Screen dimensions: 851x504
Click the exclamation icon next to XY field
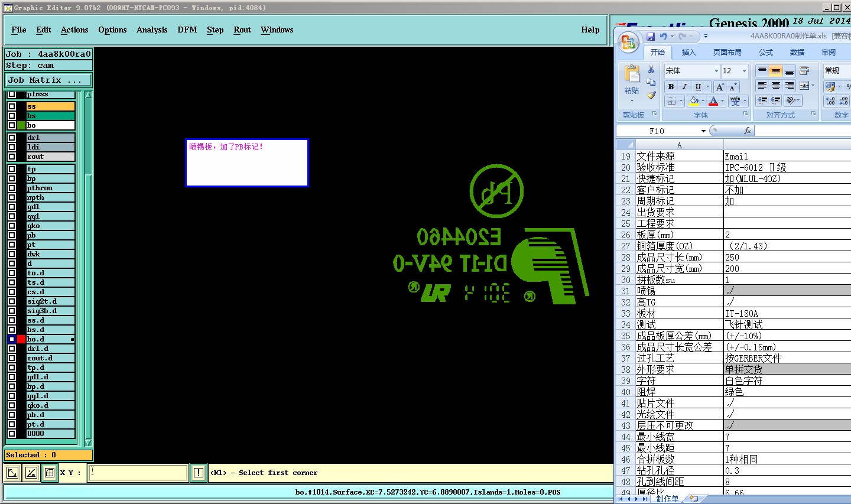point(199,473)
